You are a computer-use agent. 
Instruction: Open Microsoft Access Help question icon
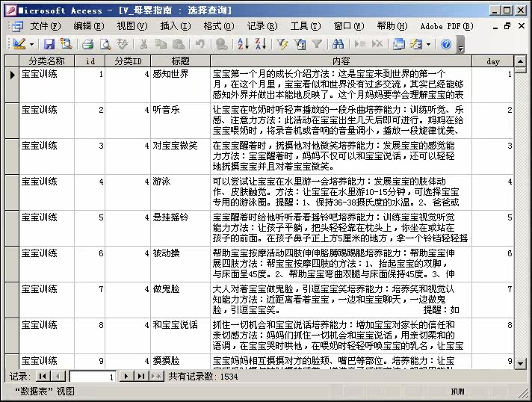[x=446, y=44]
